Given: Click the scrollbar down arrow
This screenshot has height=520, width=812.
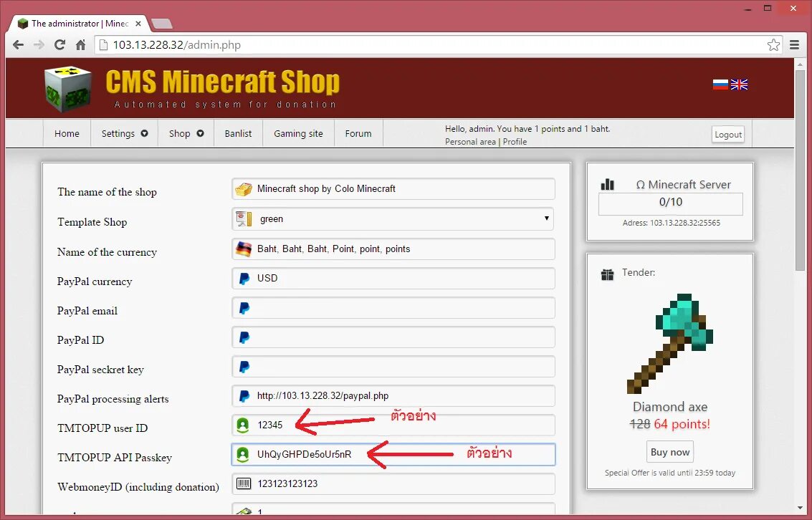Looking at the screenshot, I should point(801,508).
